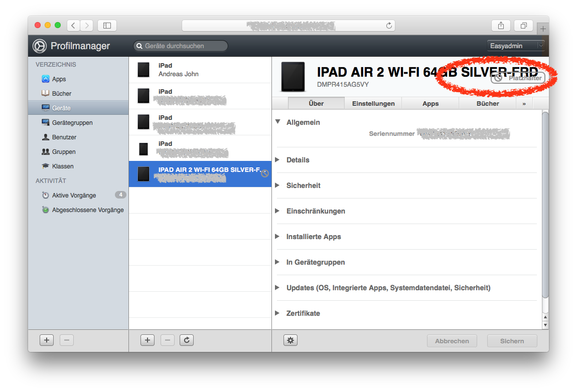
Task: Switch to the Einstellungen tab
Action: 373,103
